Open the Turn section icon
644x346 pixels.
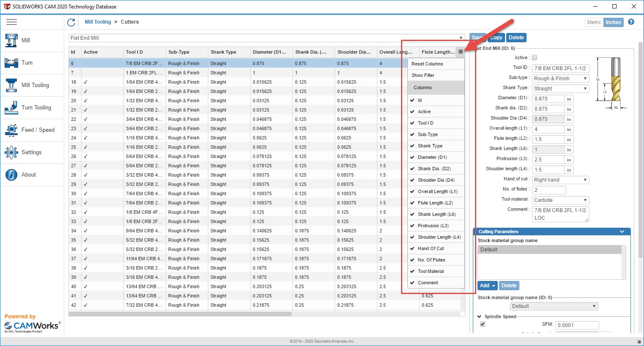click(x=11, y=63)
